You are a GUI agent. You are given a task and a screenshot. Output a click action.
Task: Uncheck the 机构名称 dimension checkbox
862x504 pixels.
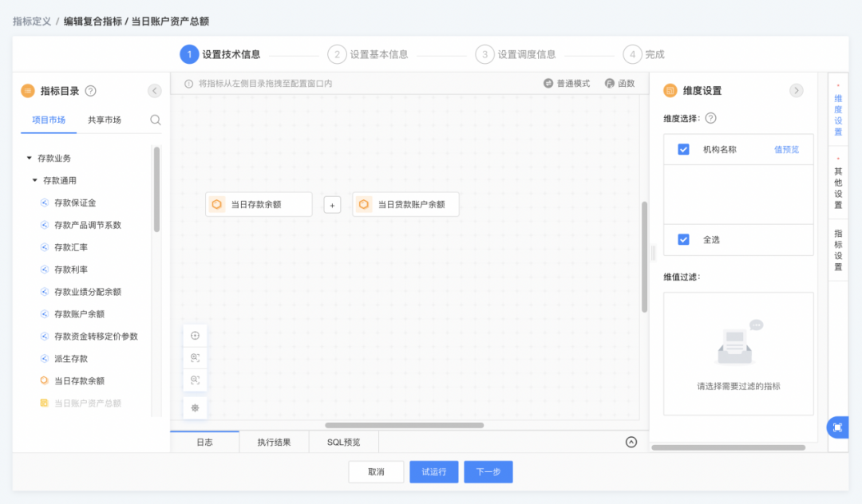coord(683,149)
